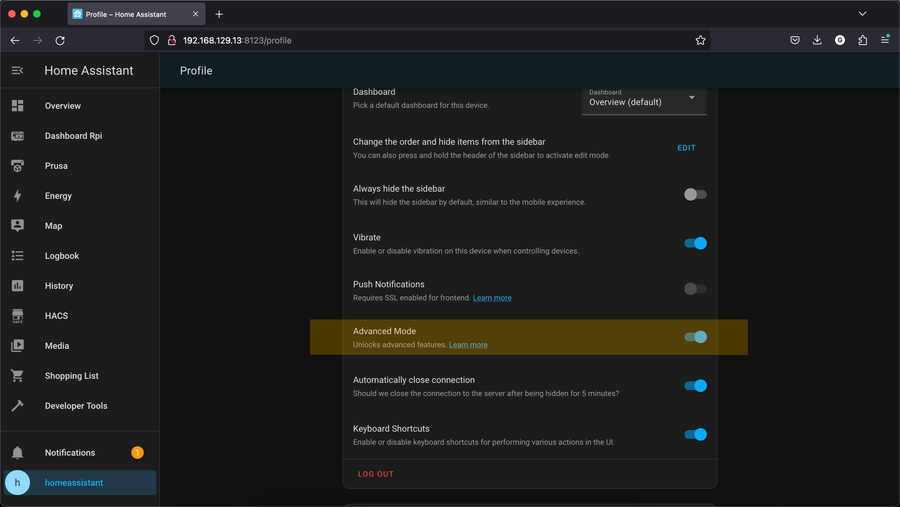Open the Energy lightning bolt icon
This screenshot has height=507, width=900.
(x=17, y=196)
